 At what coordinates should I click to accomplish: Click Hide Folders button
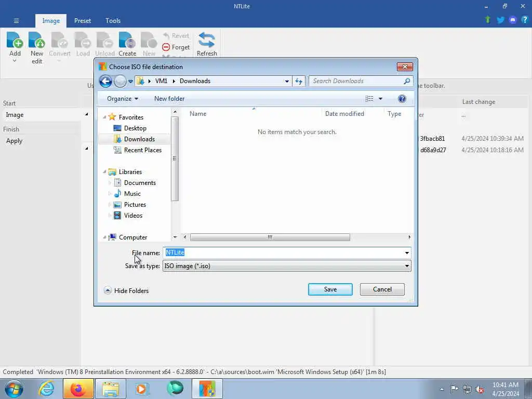coord(126,291)
